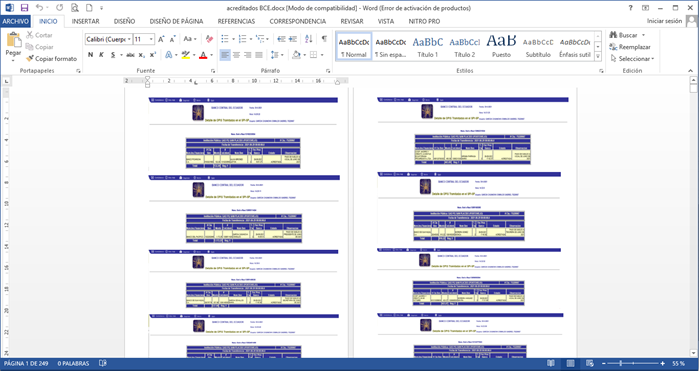Open the DISEÑO DE PÁGINA tab
The height and width of the screenshot is (371, 699).
point(177,21)
